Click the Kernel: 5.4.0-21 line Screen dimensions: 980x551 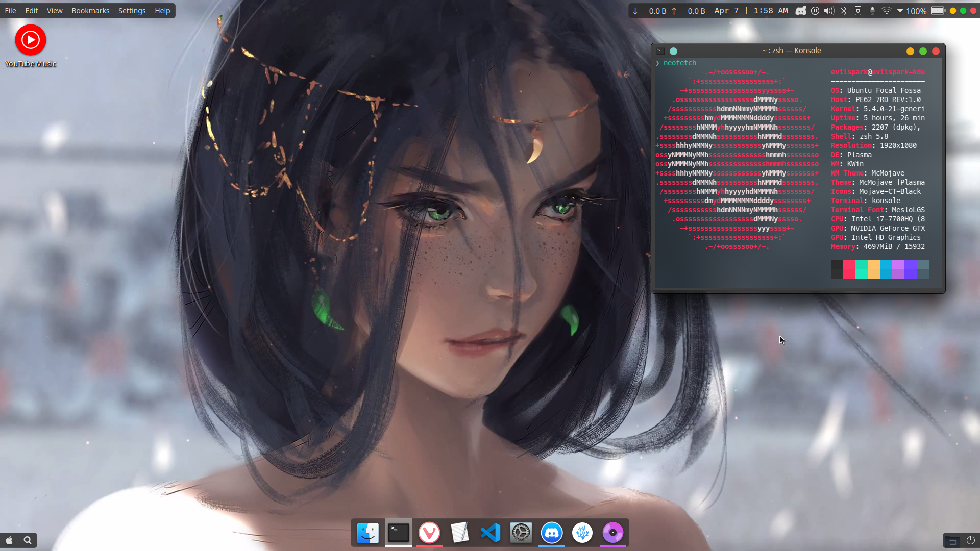(x=878, y=109)
